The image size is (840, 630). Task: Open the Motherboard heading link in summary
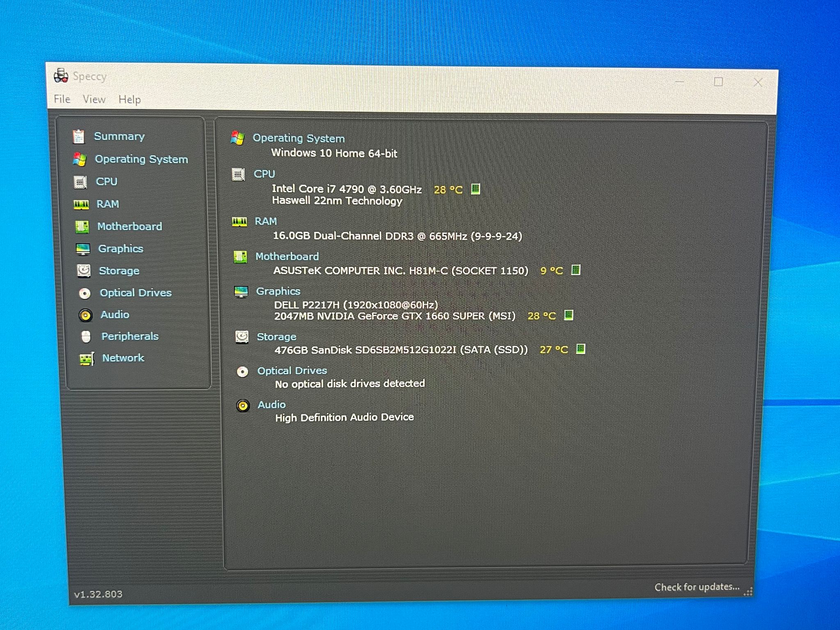pos(287,256)
